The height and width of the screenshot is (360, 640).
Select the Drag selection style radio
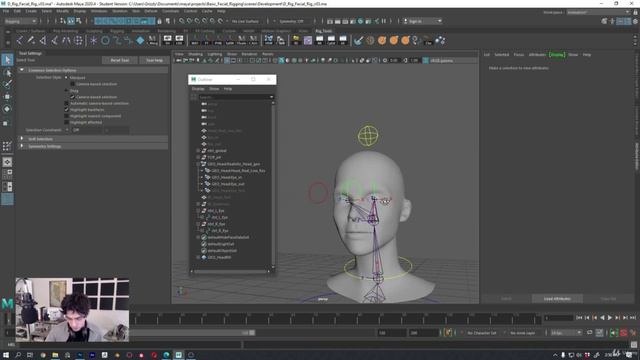click(x=66, y=91)
